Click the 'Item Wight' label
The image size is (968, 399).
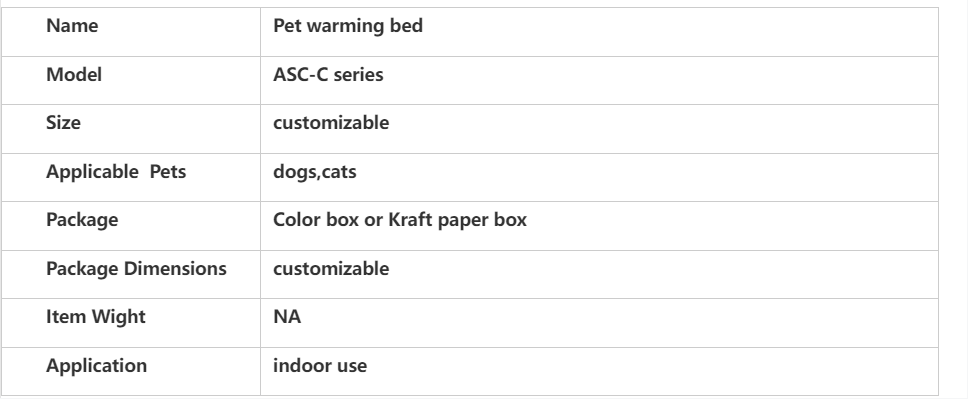(x=96, y=317)
